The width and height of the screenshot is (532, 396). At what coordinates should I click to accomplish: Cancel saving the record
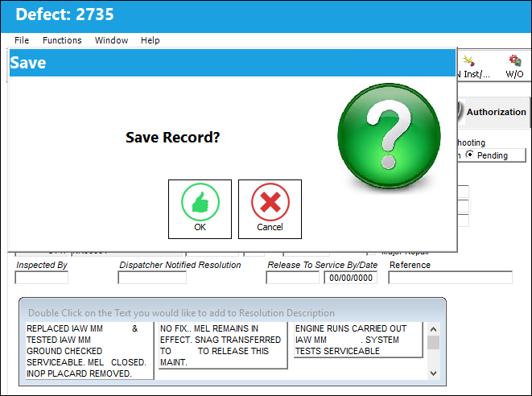(x=270, y=209)
